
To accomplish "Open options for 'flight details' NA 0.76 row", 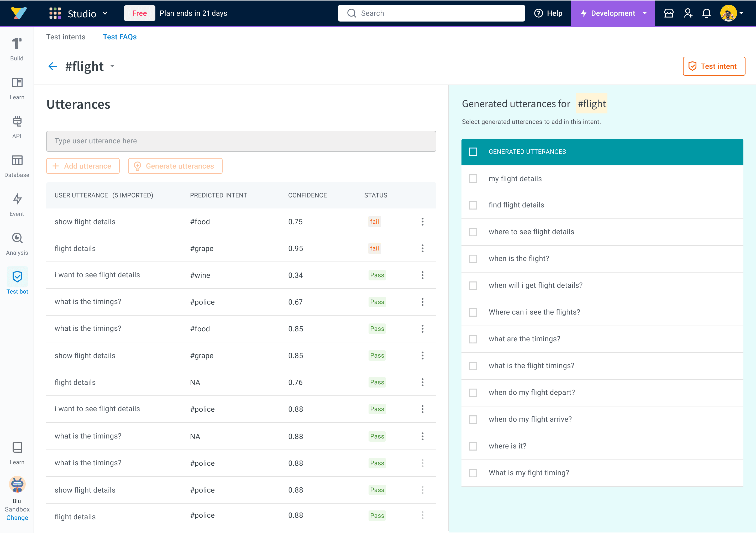I will [422, 383].
